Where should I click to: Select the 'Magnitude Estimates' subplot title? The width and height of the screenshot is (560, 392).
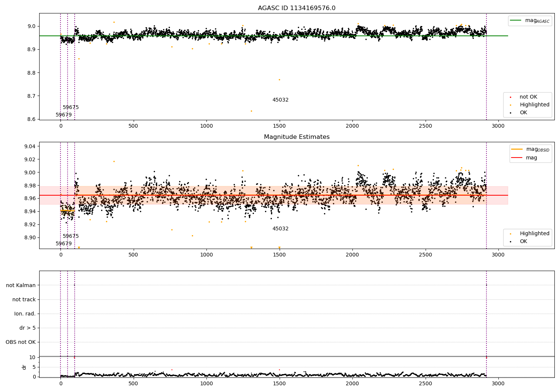(x=296, y=137)
